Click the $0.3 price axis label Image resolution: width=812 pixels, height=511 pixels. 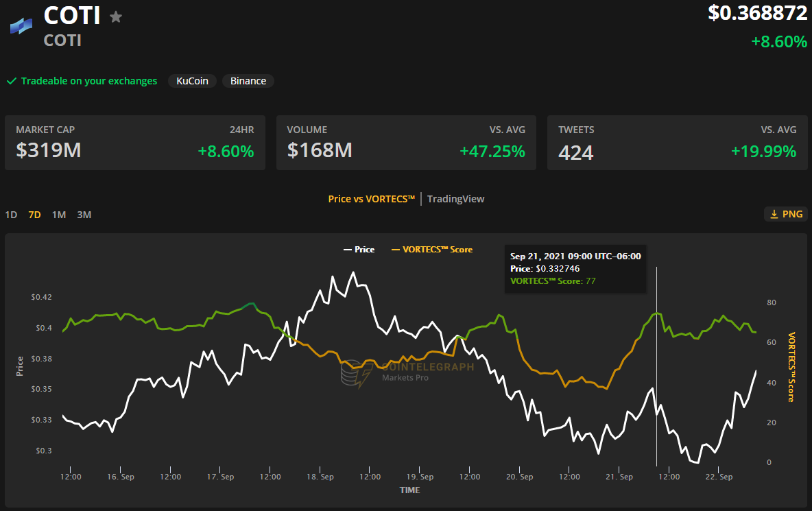(x=43, y=451)
